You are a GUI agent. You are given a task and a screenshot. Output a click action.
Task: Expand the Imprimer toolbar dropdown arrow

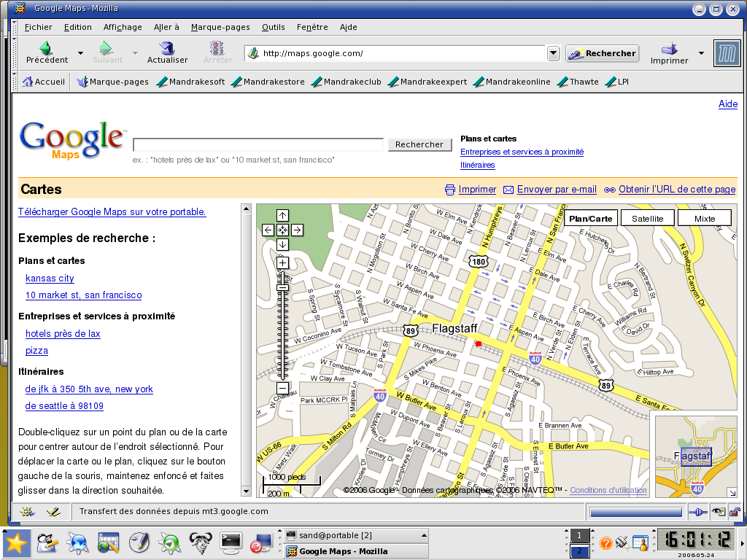point(701,53)
